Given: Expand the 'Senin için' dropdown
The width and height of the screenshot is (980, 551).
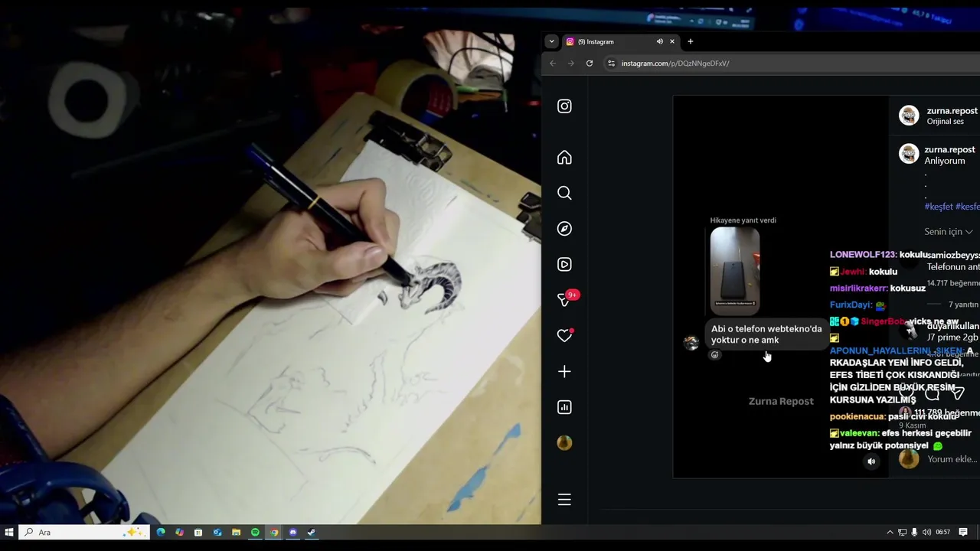Looking at the screenshot, I should [x=949, y=232].
